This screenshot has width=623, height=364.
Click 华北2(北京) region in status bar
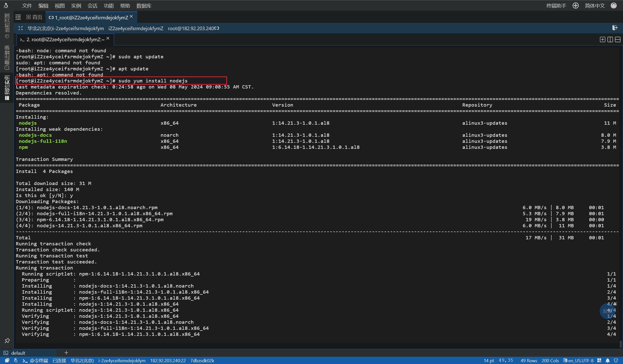[x=82, y=360]
